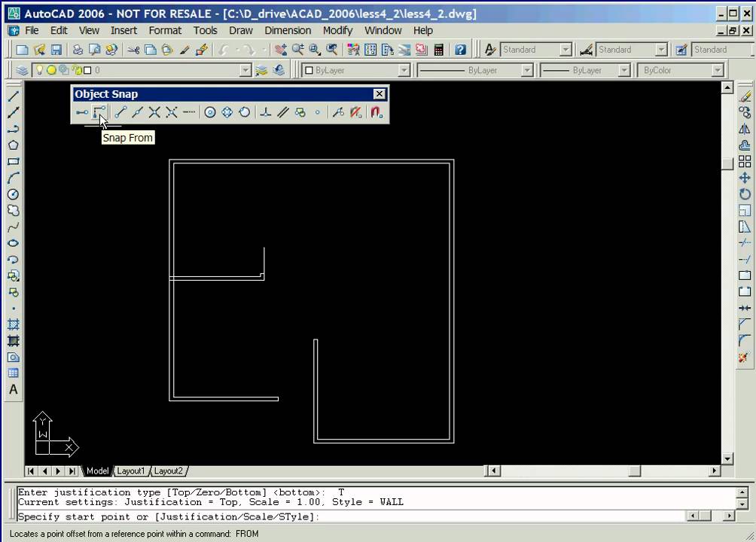
Task: Toggle layer 0 on/off light bulb
Action: click(40, 70)
